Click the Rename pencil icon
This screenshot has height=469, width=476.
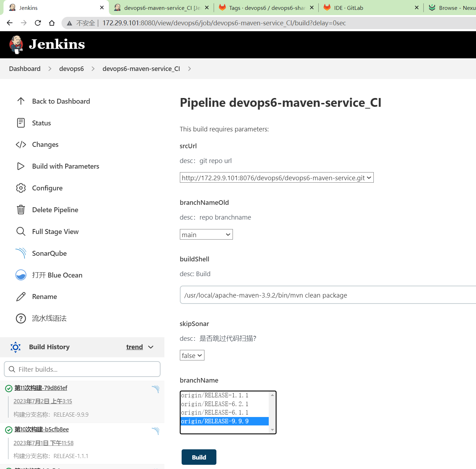(x=21, y=297)
